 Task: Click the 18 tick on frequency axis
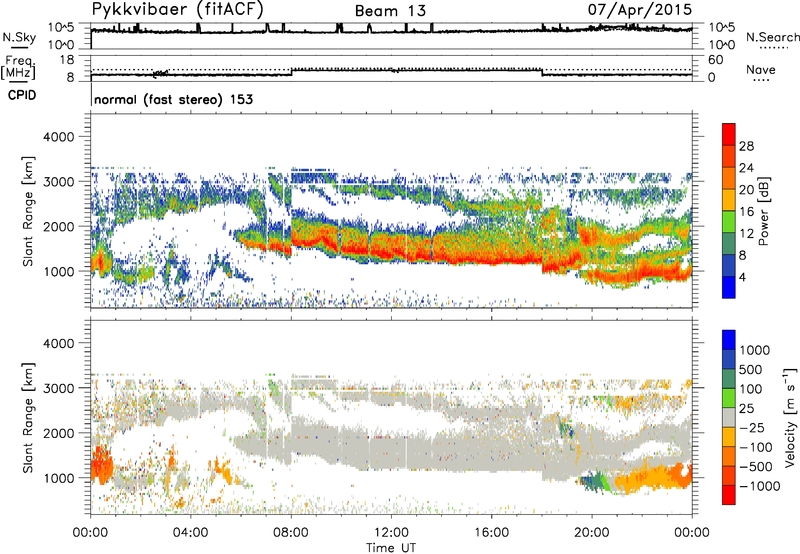[x=67, y=60]
